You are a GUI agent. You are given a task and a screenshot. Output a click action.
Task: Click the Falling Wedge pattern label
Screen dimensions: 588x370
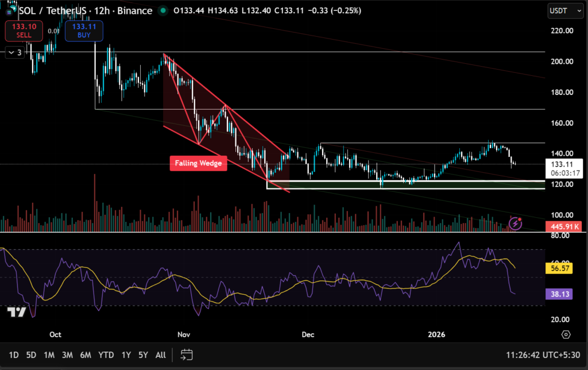(198, 163)
